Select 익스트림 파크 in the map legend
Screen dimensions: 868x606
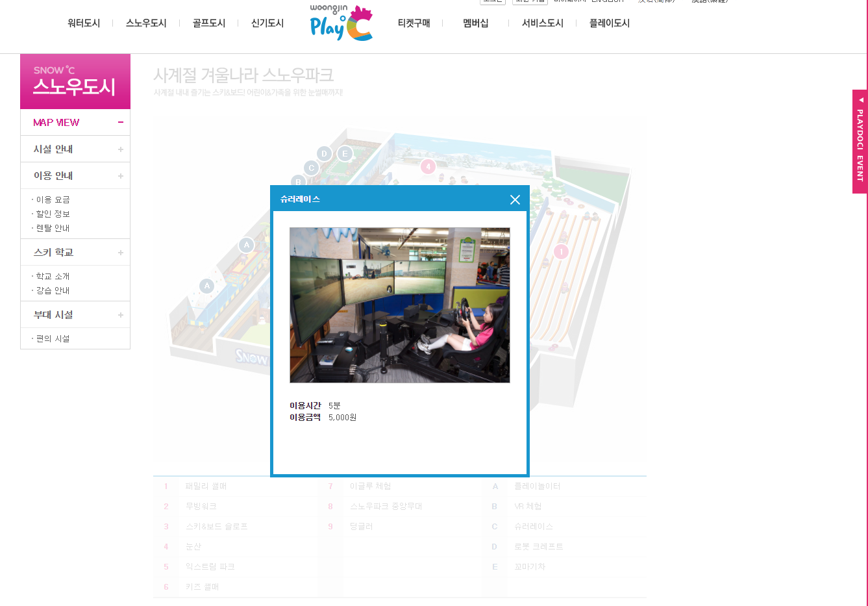[x=210, y=567]
